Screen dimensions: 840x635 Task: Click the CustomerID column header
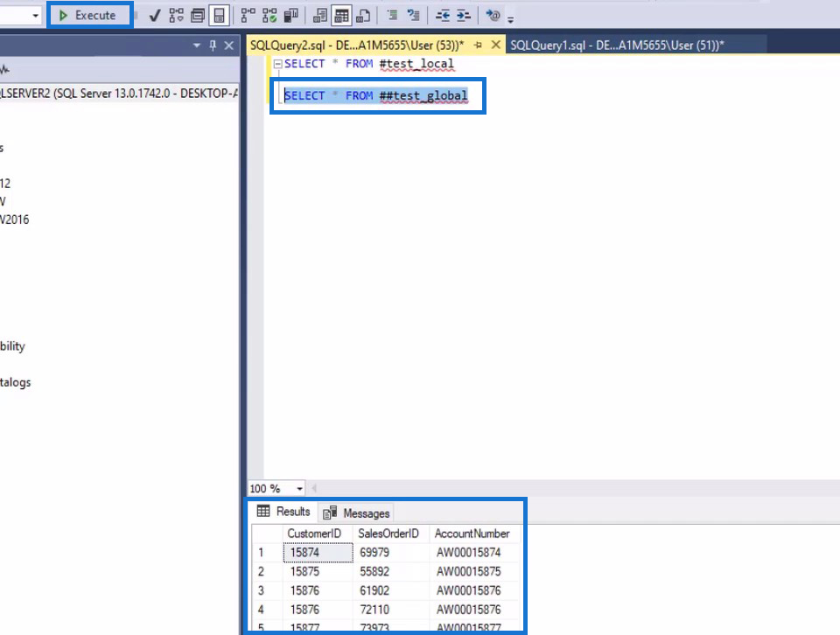[x=317, y=534]
